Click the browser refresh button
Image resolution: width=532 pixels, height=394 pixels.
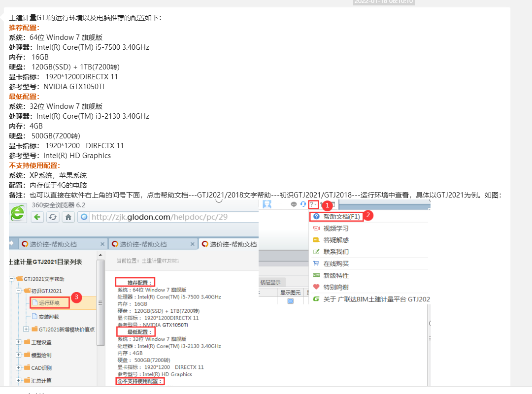click(53, 217)
